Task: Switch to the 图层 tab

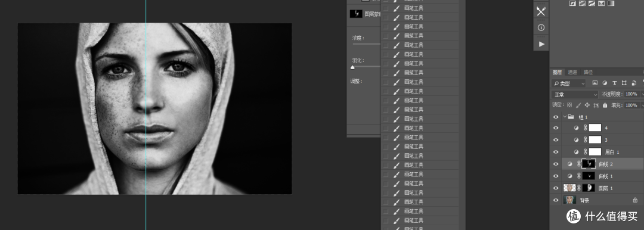Action: 557,72
